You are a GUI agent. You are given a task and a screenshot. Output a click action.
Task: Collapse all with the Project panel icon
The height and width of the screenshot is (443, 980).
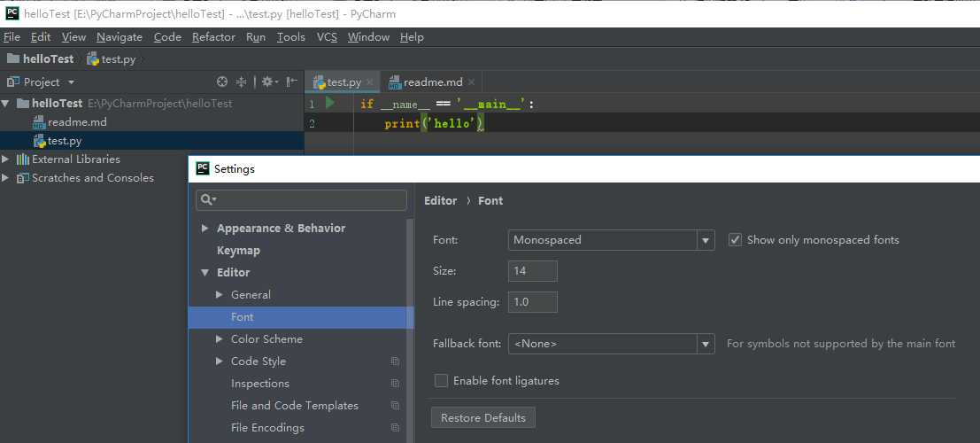click(242, 82)
